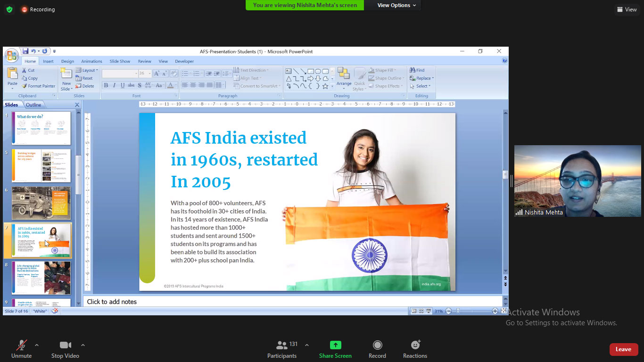This screenshot has height=362, width=644.
Task: Select the Text Box shape in gallery
Action: 289,71
